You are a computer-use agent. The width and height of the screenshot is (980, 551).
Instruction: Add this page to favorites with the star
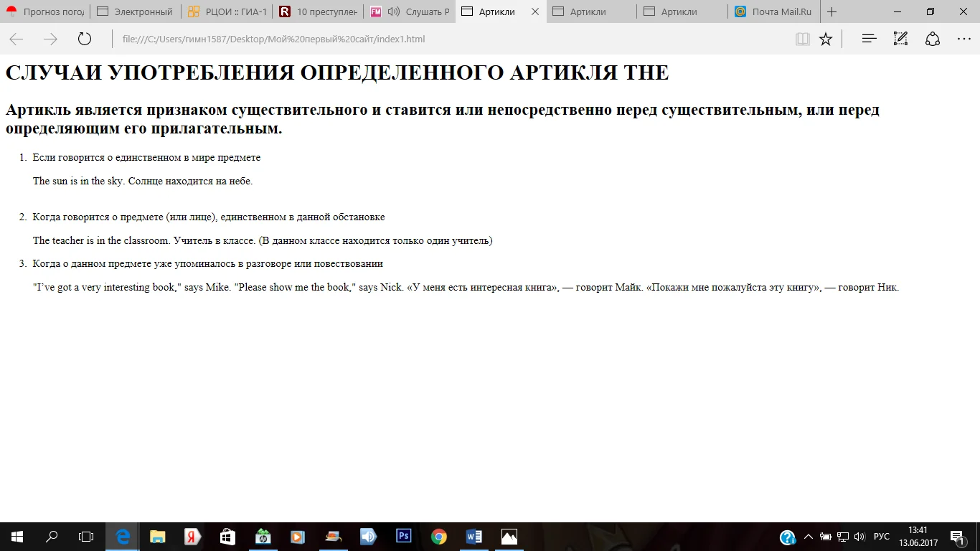(x=826, y=39)
